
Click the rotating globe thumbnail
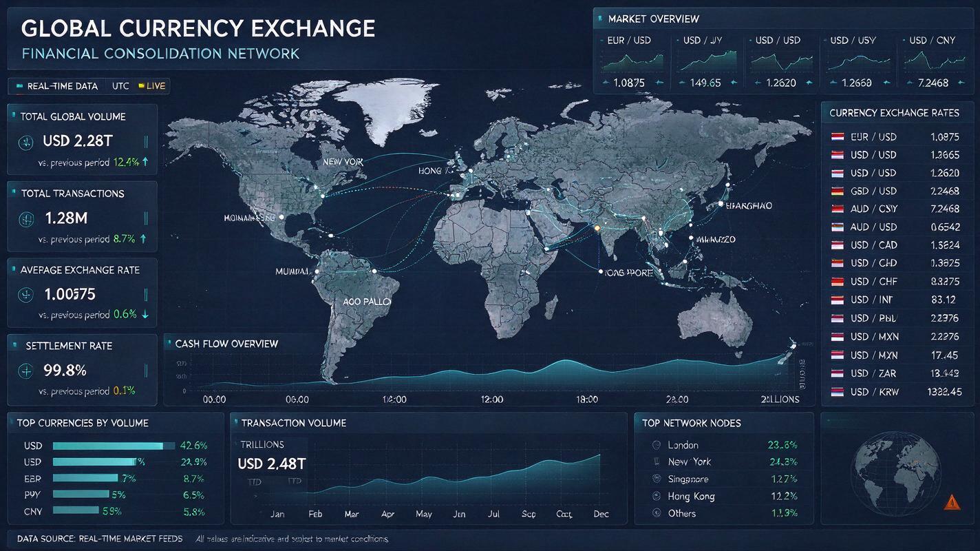(x=896, y=473)
